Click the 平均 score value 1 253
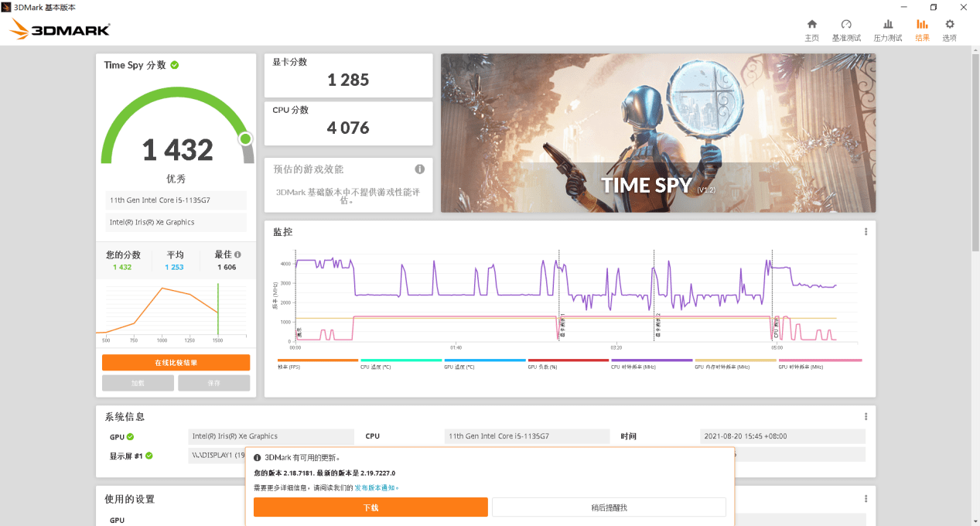This screenshot has height=526, width=980. 175,267
